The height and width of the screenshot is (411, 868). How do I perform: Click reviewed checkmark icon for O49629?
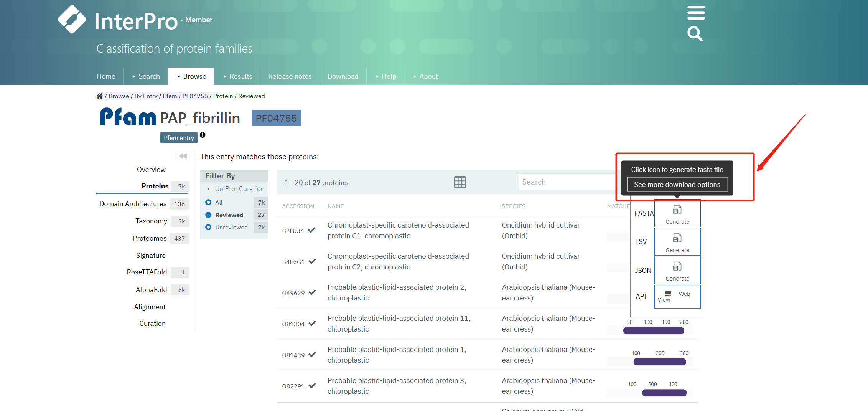(x=312, y=292)
